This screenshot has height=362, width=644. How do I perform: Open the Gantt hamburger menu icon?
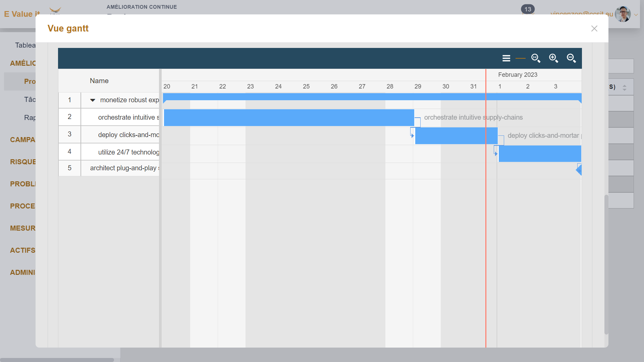506,58
